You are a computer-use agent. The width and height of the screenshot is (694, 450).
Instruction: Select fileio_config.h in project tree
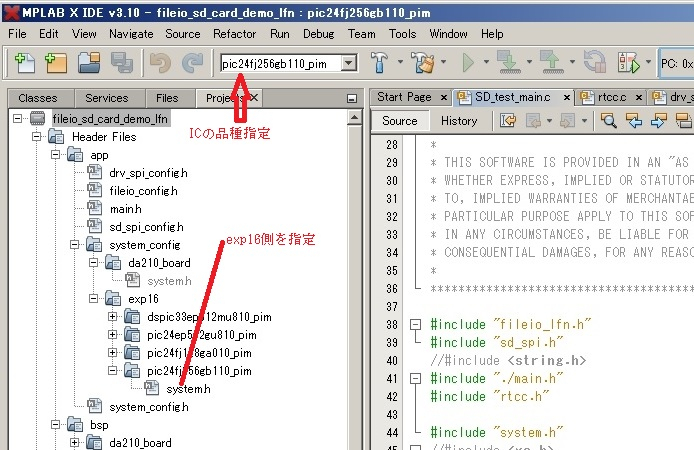[143, 191]
